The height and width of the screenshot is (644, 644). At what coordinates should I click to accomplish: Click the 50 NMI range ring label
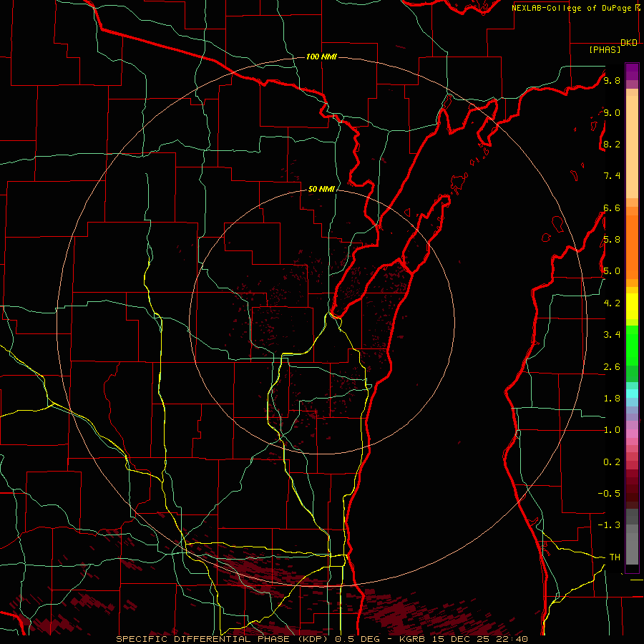point(321,189)
